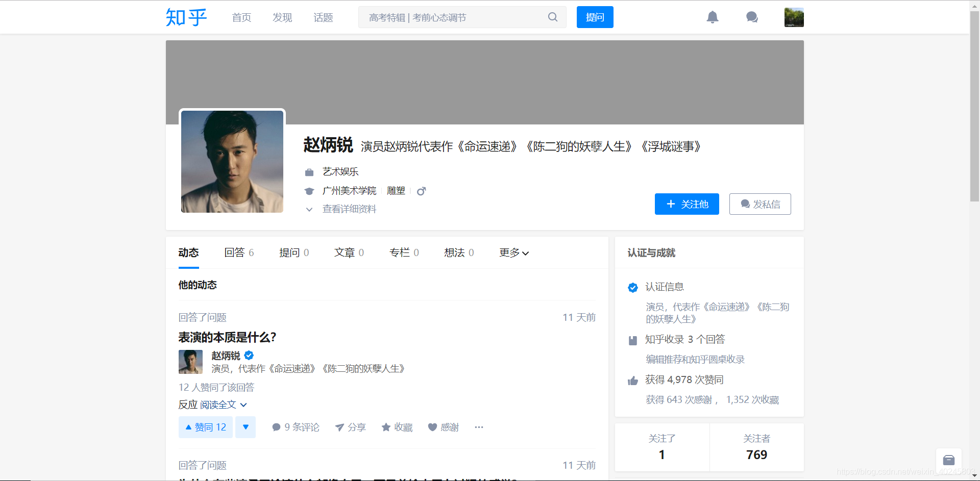
Task: Click the floating button at bottom right
Action: click(949, 460)
